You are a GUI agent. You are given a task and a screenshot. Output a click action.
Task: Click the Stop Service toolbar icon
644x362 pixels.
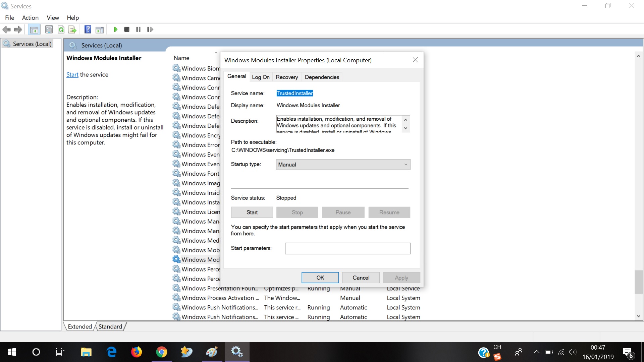[x=127, y=29]
